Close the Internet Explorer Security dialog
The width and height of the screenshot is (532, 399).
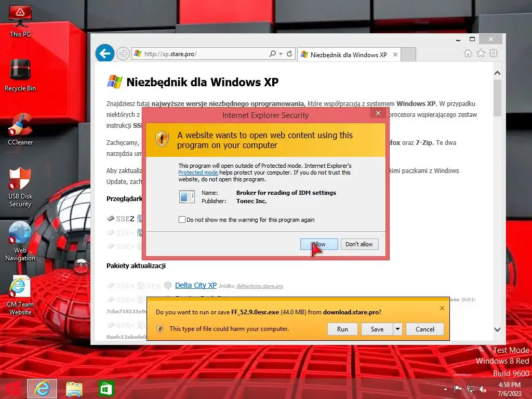coord(378,113)
